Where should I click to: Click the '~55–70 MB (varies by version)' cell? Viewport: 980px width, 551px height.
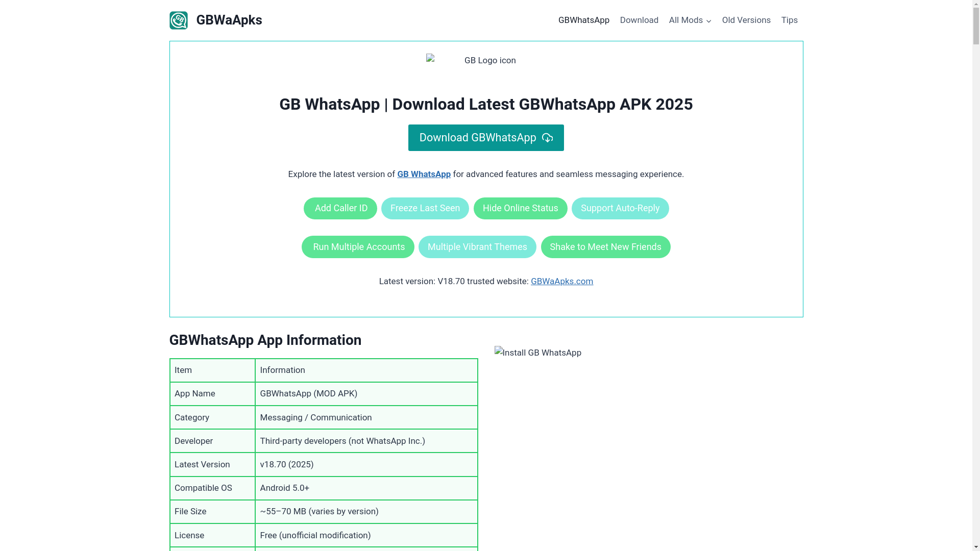366,512
